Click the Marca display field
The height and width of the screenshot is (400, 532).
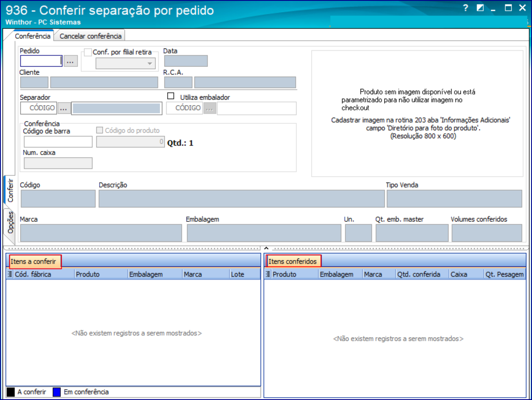pos(101,233)
